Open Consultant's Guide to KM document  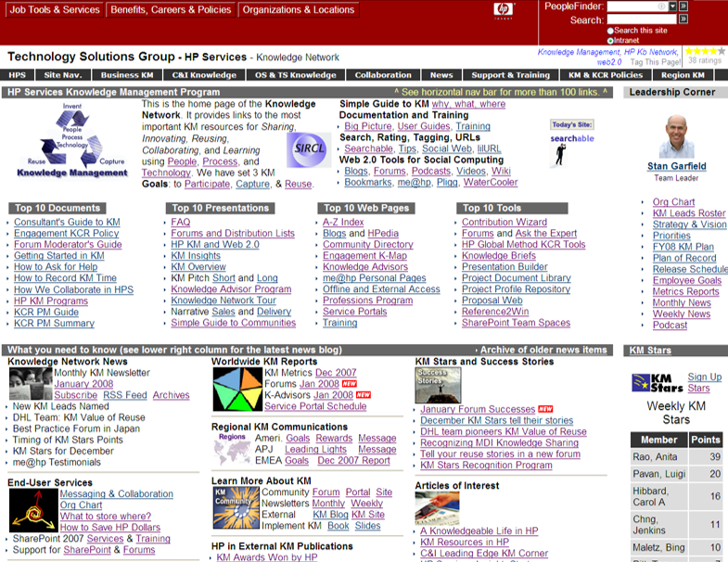click(x=67, y=222)
